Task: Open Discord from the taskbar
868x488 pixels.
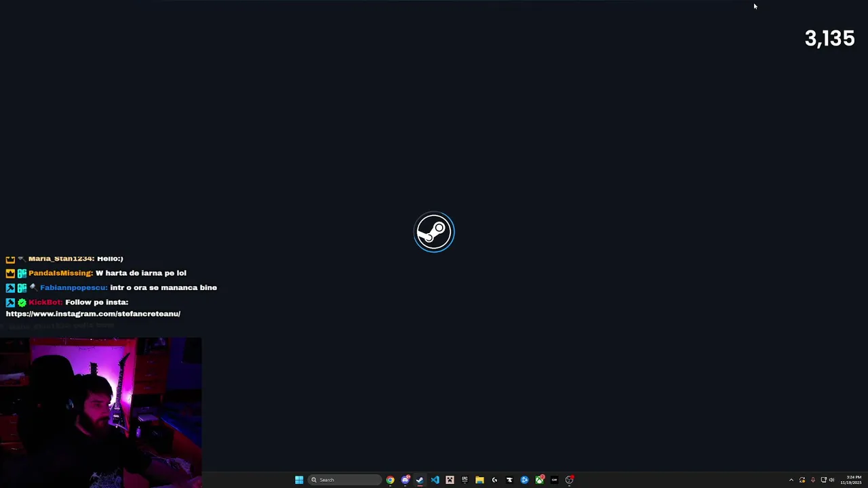Action: (x=406, y=480)
